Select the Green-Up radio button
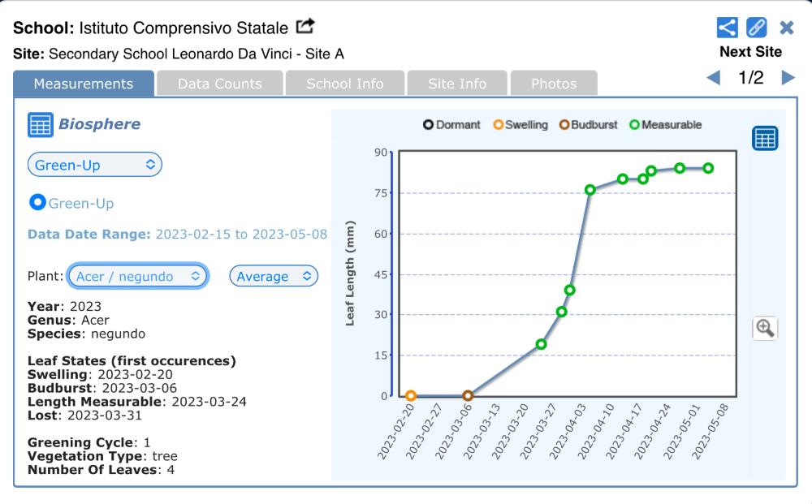 pos(37,202)
